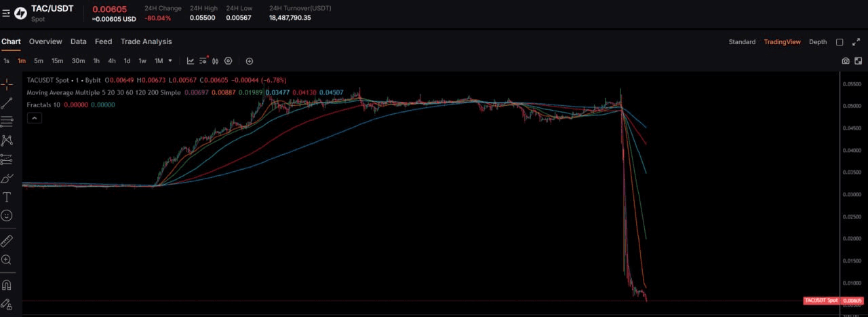The width and height of the screenshot is (868, 317).
Task: Open the indicators chart icon
Action: click(x=191, y=61)
